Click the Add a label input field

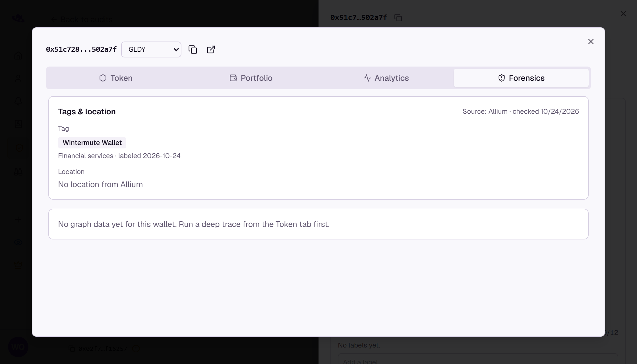(478, 359)
